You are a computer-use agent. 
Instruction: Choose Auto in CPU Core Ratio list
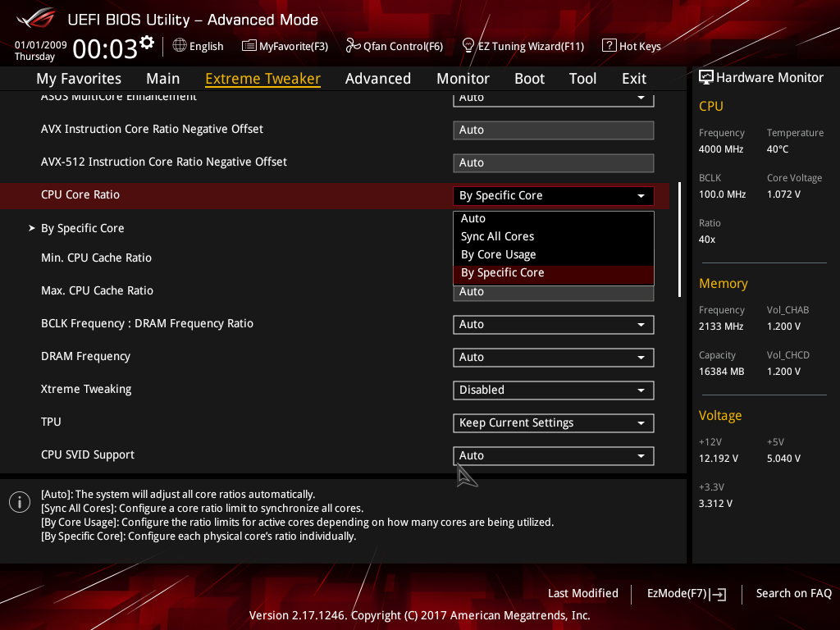pos(554,218)
